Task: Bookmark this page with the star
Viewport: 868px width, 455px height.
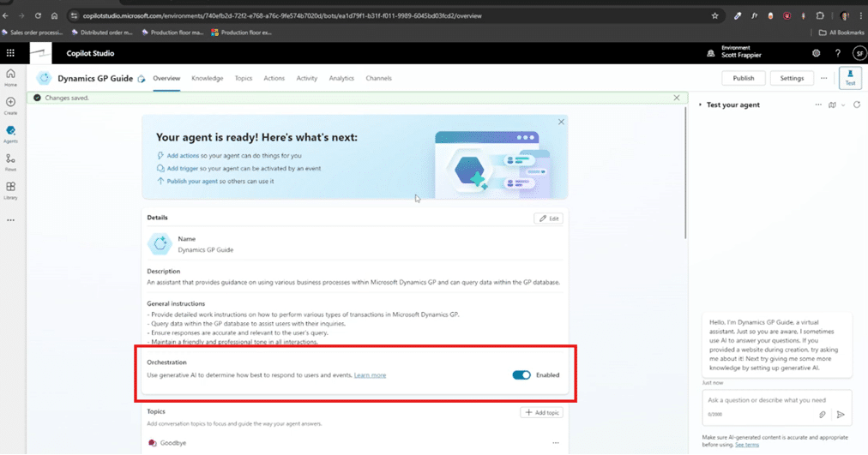Action: coord(714,16)
